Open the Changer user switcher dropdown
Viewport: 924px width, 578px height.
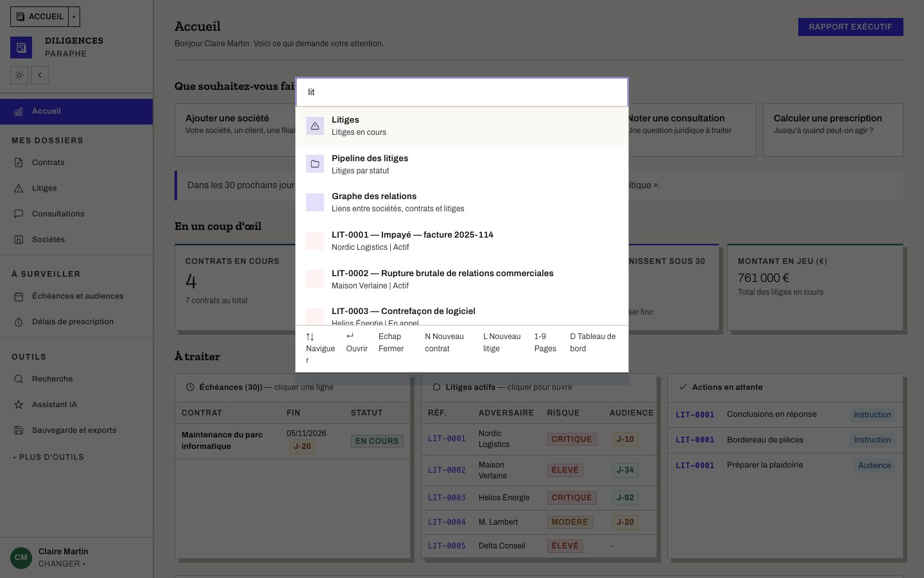click(x=62, y=564)
